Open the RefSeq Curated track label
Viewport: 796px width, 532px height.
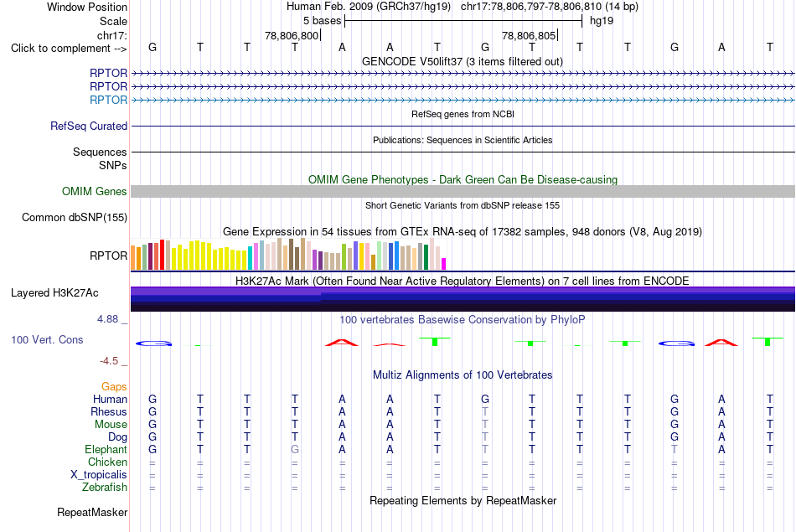(89, 126)
